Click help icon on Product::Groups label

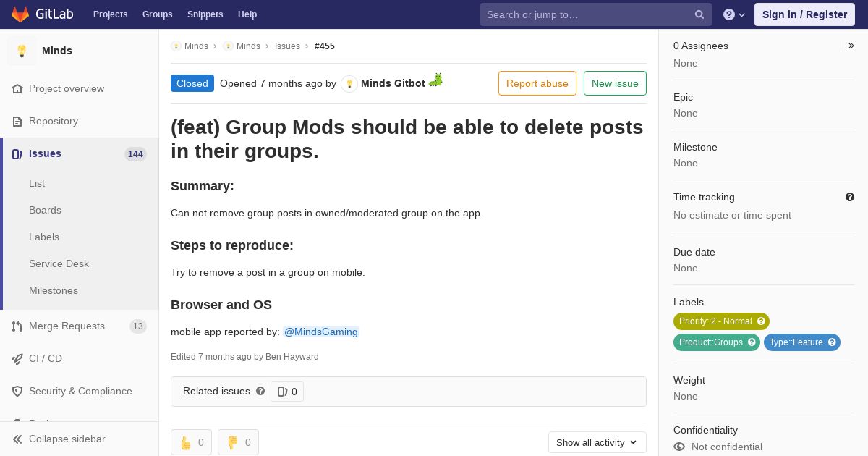[x=752, y=342]
